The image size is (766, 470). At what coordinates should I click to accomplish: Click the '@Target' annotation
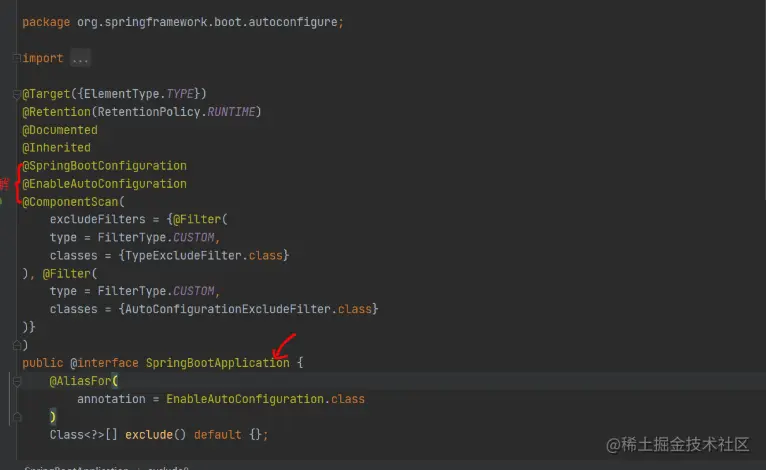click(x=46, y=94)
